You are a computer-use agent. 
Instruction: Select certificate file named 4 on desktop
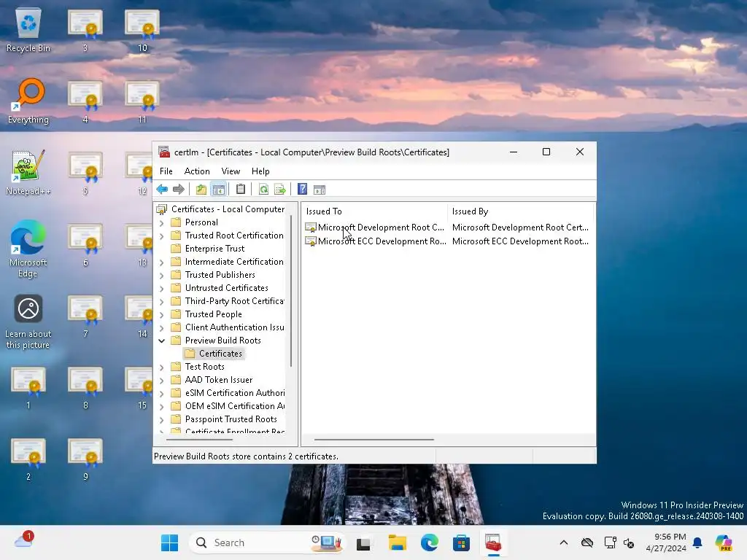pos(85,101)
